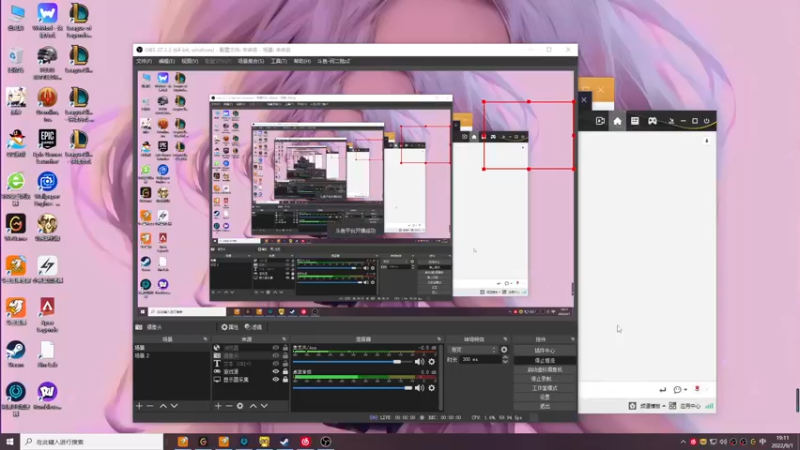Pop out Scene Transitions dock via header icon
Image resolution: width=800 pixels, height=450 pixels.
[x=505, y=339]
